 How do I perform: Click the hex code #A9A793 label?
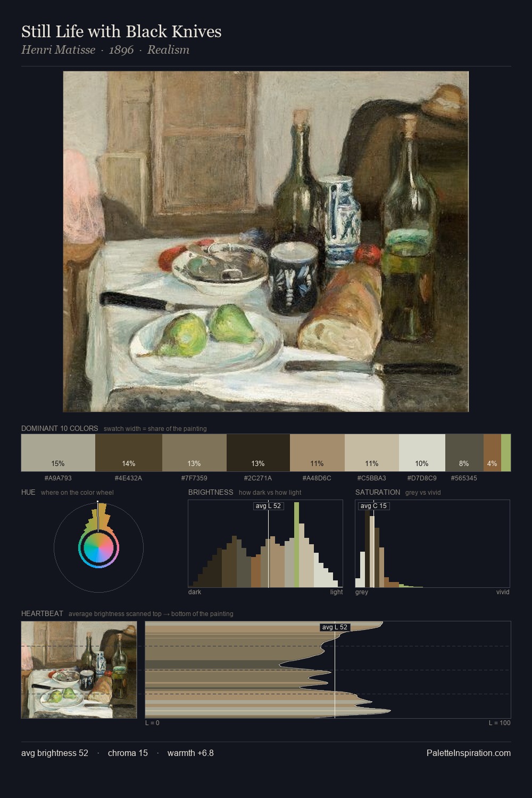(x=58, y=478)
